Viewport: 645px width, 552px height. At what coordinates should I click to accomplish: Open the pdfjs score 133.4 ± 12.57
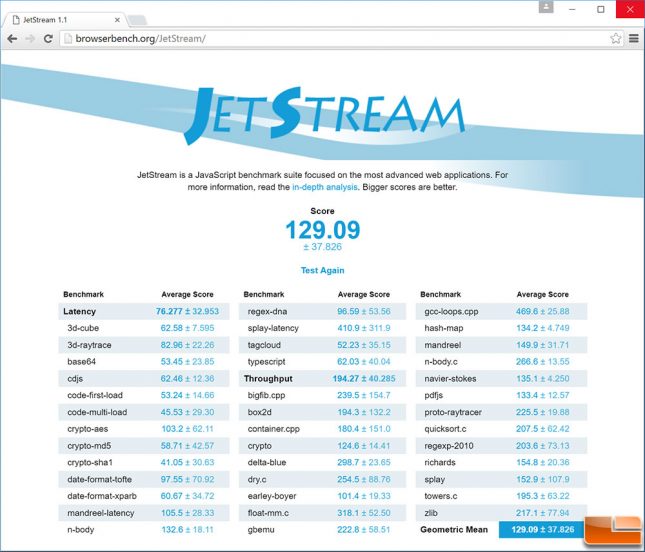tap(543, 395)
